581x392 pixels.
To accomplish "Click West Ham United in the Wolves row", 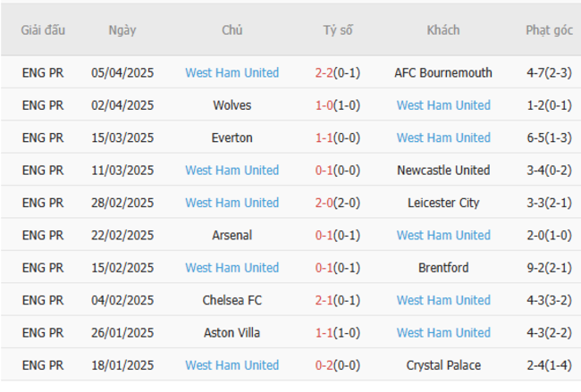I will coord(443,105).
